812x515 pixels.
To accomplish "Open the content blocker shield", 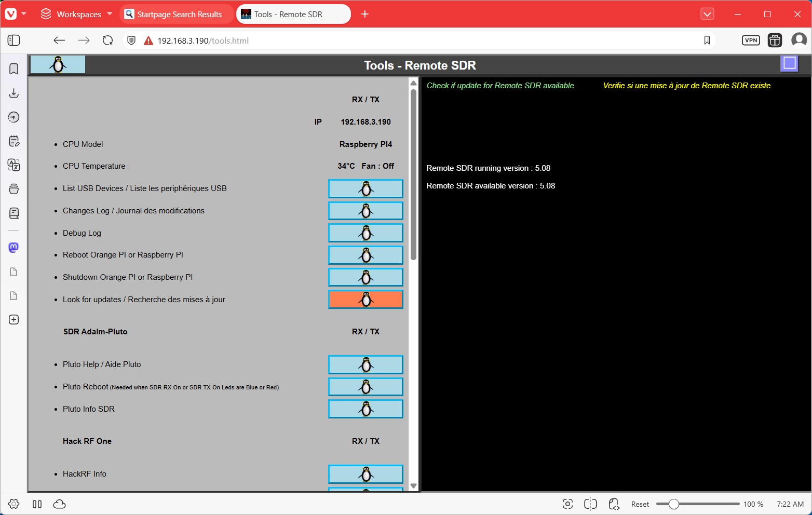I will (131, 40).
